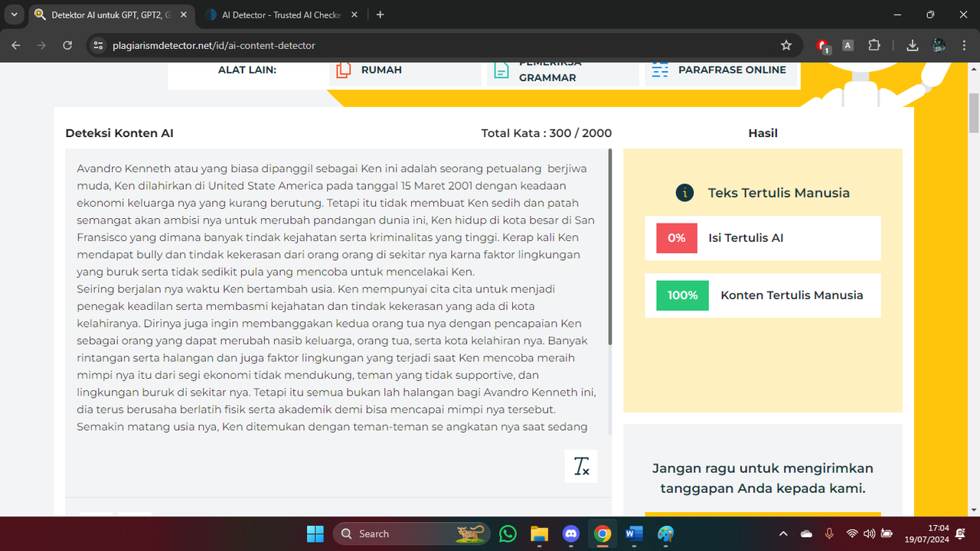The image size is (980, 551).
Task: Click the browser page scrollbar thumb
Action: pyautogui.click(x=974, y=112)
